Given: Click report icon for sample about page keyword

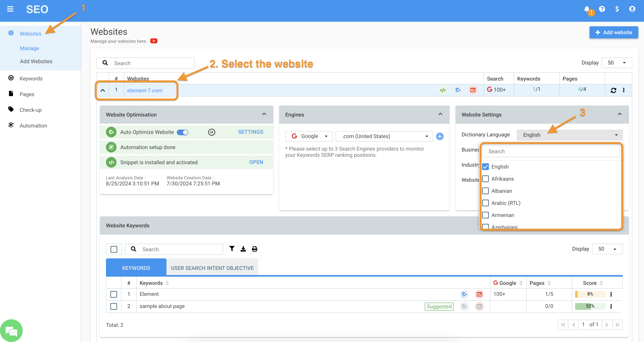Looking at the screenshot, I should [479, 306].
